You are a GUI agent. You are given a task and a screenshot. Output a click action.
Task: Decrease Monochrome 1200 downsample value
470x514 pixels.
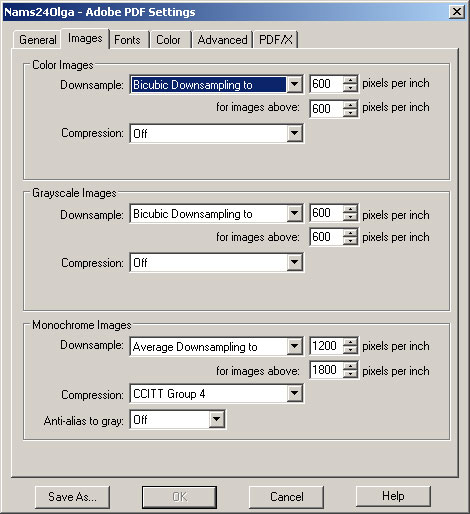pos(350,350)
